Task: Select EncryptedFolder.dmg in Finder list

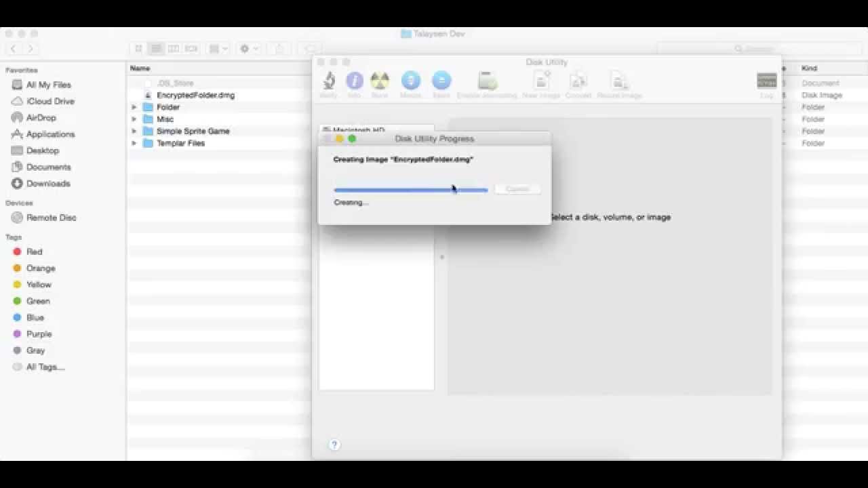Action: click(x=195, y=95)
